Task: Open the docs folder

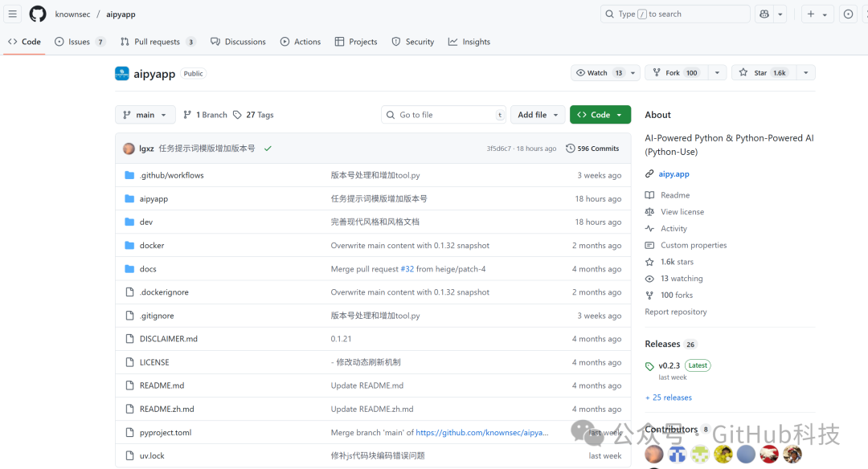Action: [x=148, y=269]
